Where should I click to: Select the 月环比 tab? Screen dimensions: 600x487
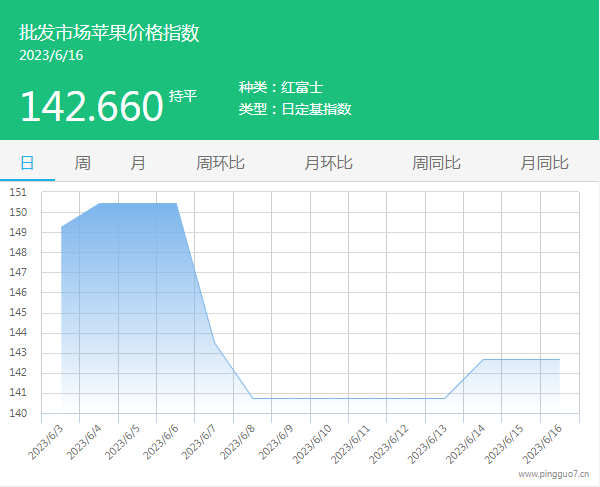coord(328,163)
